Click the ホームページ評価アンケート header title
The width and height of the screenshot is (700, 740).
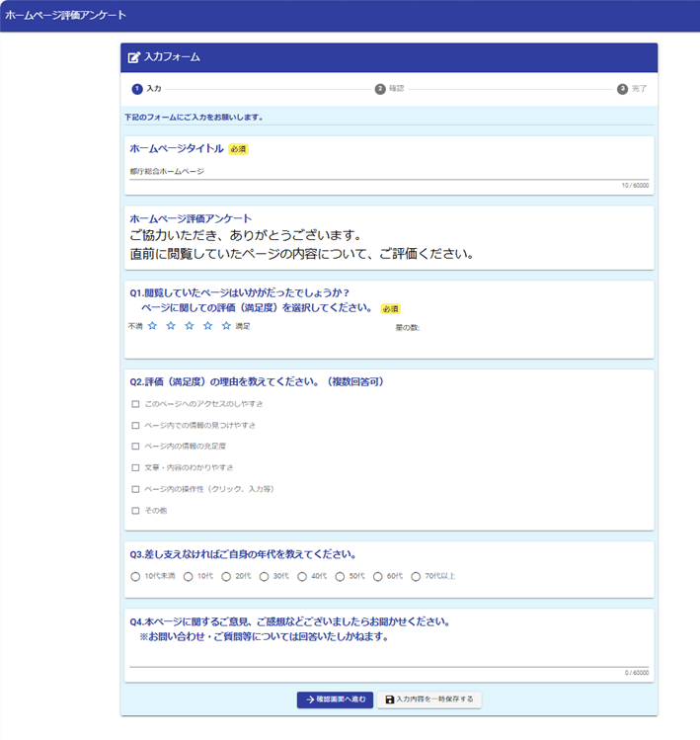[65, 15]
